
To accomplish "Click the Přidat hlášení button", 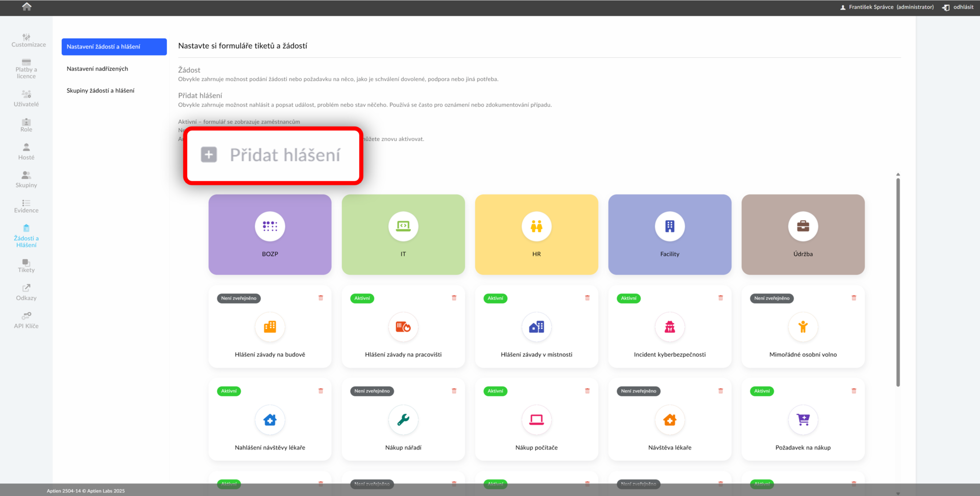I will [273, 155].
